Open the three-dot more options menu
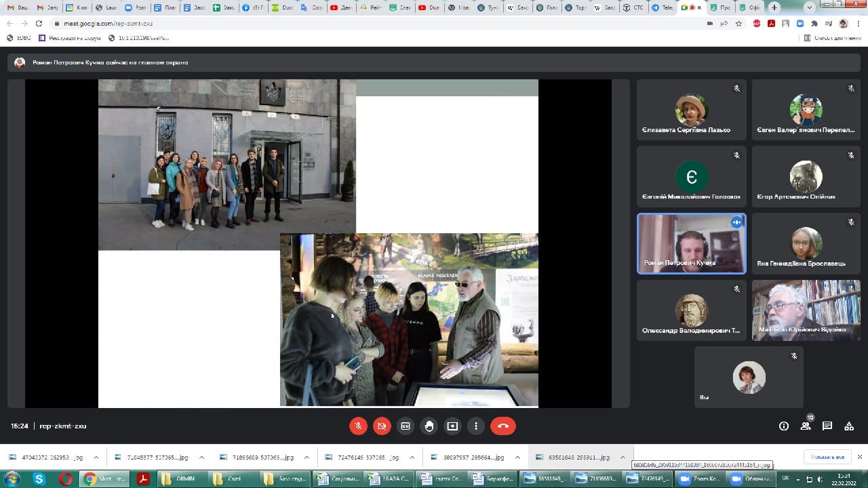Screen dimensions: 868x488 point(476,426)
